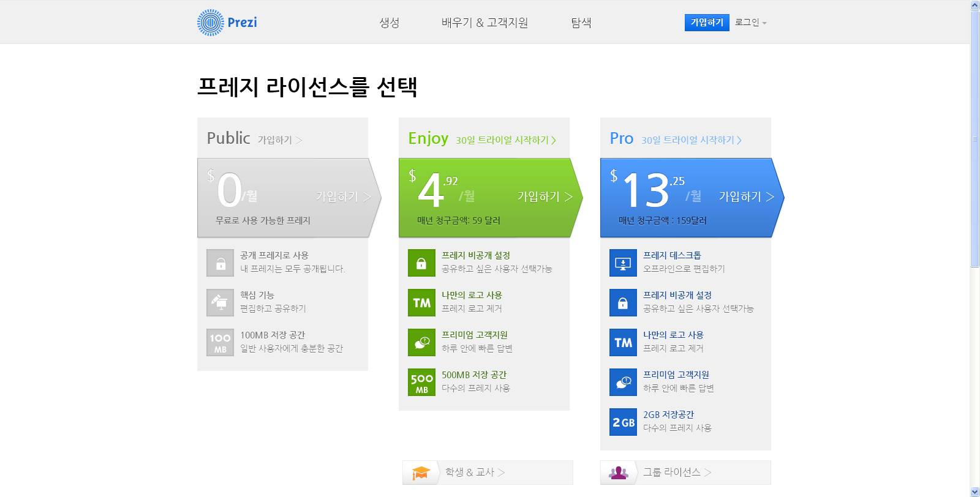This screenshot has width=980, height=497.
Task: Click the 매년 청구금액 : 159달러 text
Action: [x=663, y=220]
